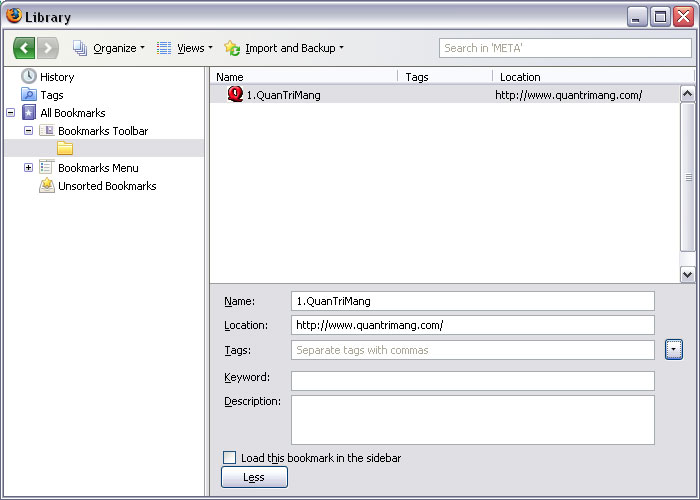Enable Load this bookmark in the sidebar

pos(229,458)
